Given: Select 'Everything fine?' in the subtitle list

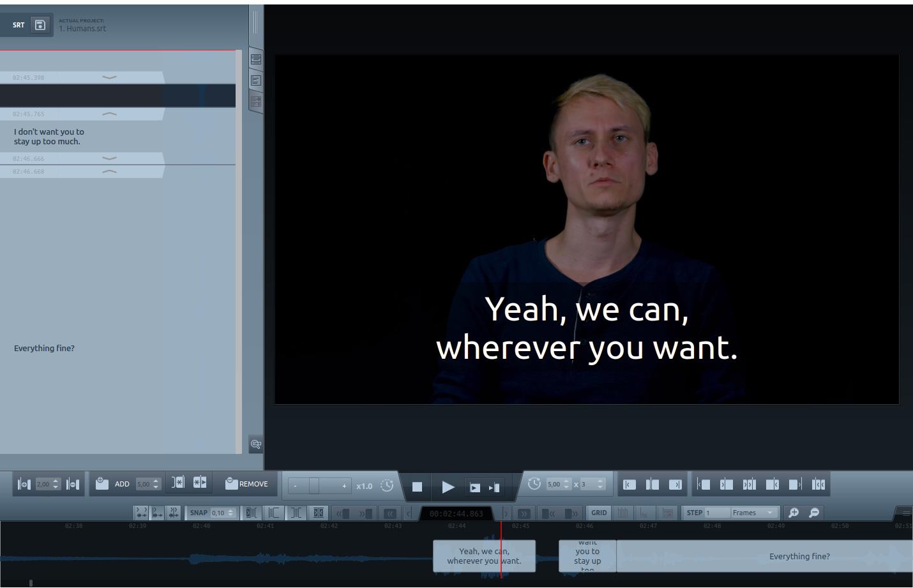Looking at the screenshot, I should (x=44, y=348).
